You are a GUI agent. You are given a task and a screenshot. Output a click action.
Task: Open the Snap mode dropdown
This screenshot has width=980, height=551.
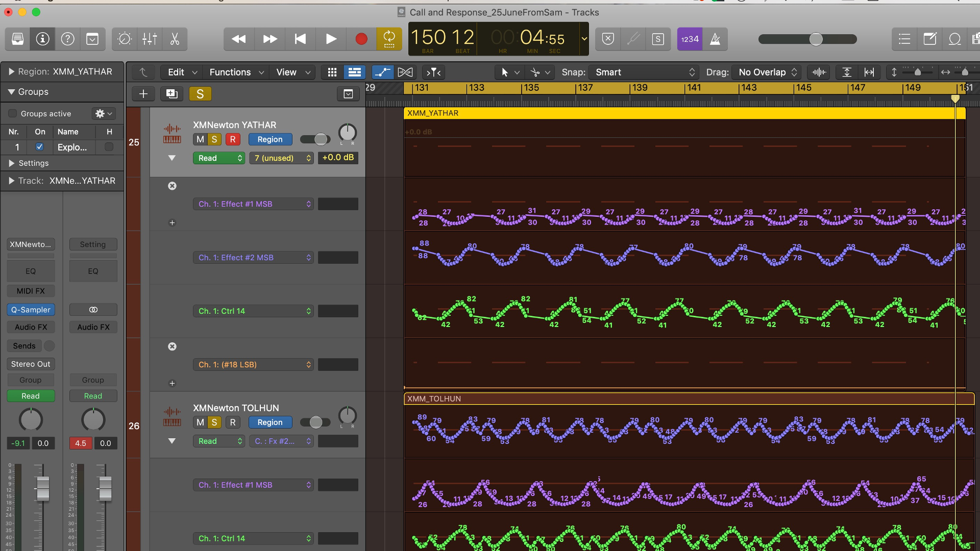(x=643, y=72)
